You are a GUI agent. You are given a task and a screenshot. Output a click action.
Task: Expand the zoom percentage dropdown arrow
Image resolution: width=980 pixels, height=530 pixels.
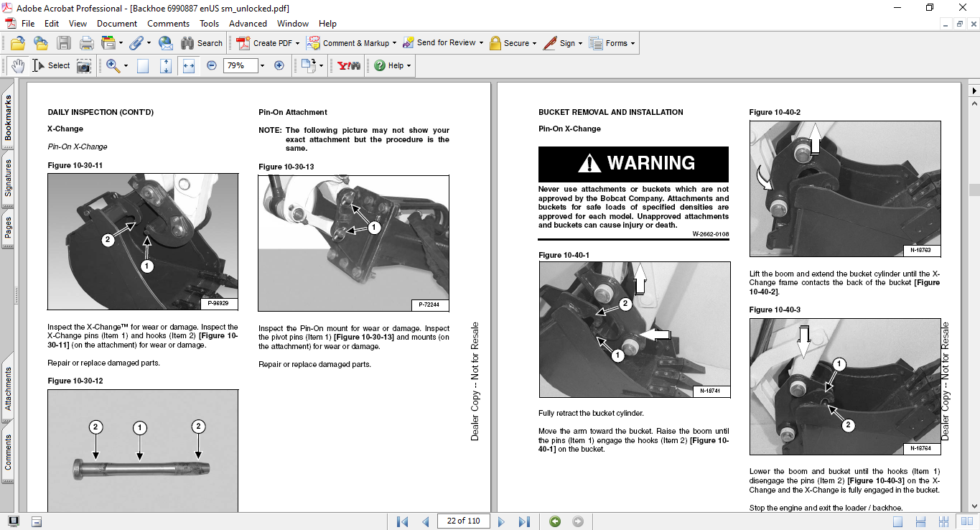pos(262,65)
